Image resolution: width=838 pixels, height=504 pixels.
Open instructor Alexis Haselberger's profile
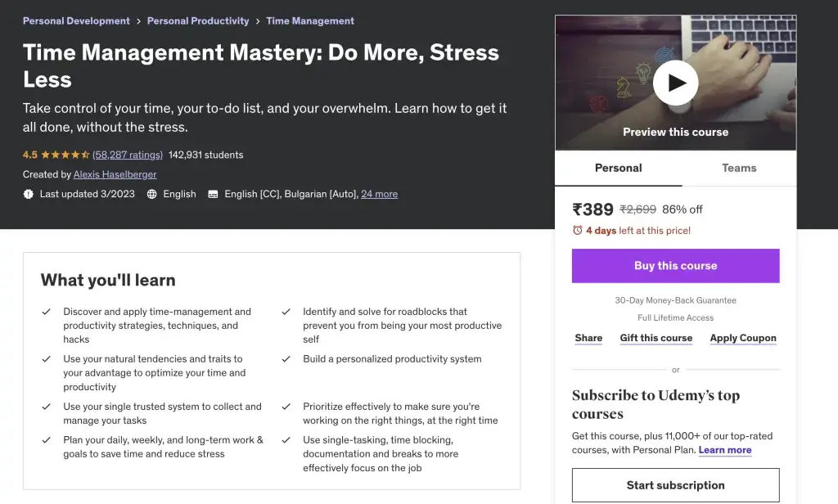point(115,174)
